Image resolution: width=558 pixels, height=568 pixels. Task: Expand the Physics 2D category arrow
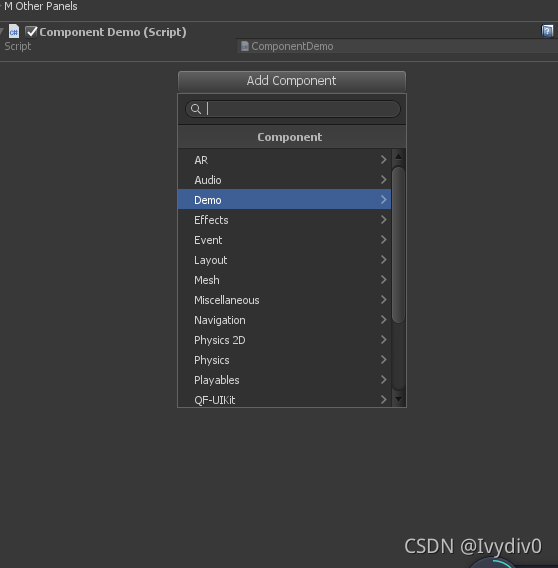383,340
